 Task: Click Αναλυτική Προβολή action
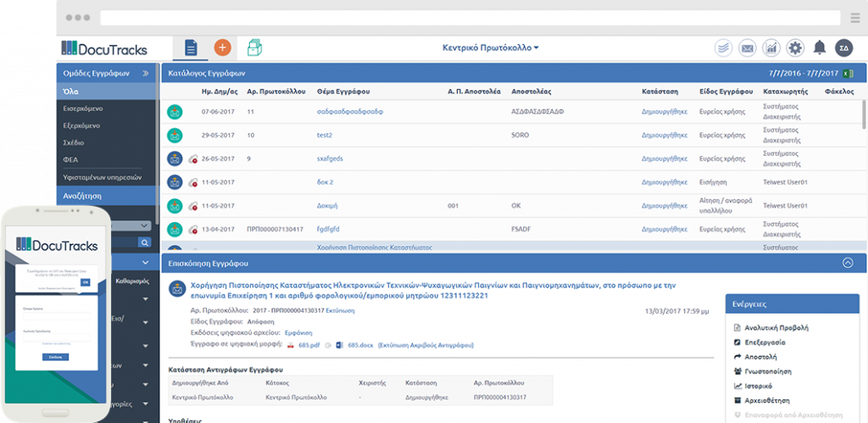[x=776, y=328]
